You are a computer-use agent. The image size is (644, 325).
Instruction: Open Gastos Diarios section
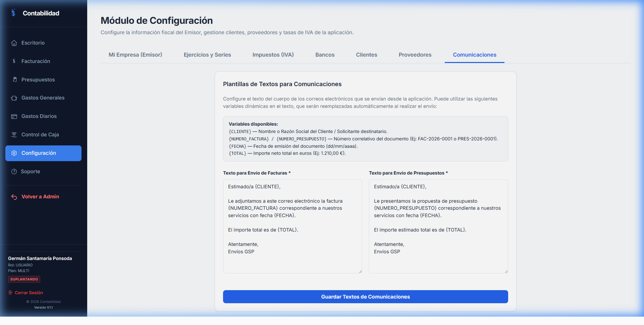point(43,116)
